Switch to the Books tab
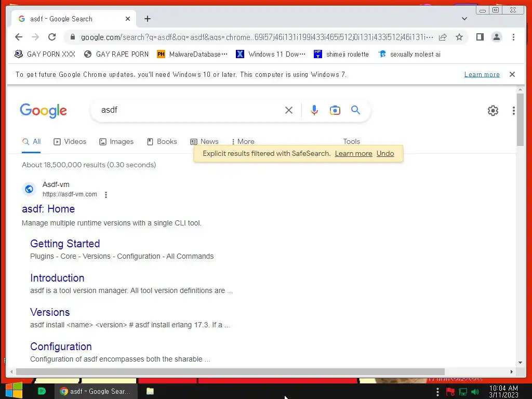This screenshot has width=532, height=399. [162, 141]
